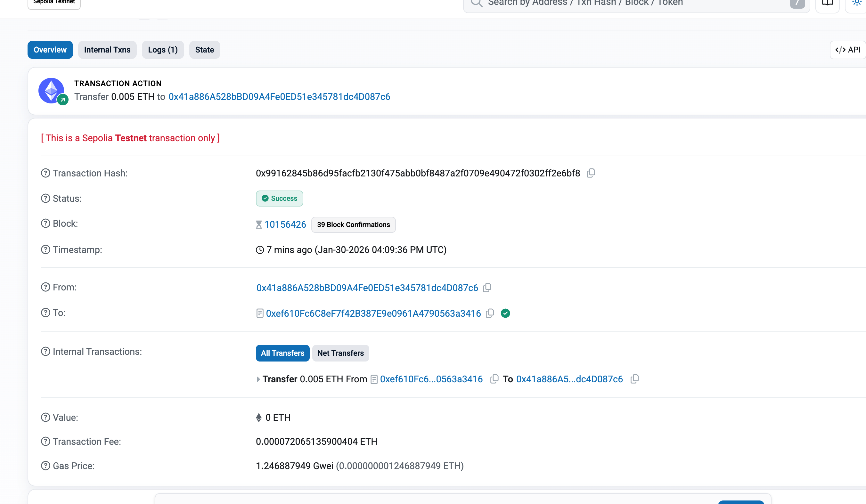
Task: Switch to the Logs (1) tab
Action: click(x=163, y=50)
